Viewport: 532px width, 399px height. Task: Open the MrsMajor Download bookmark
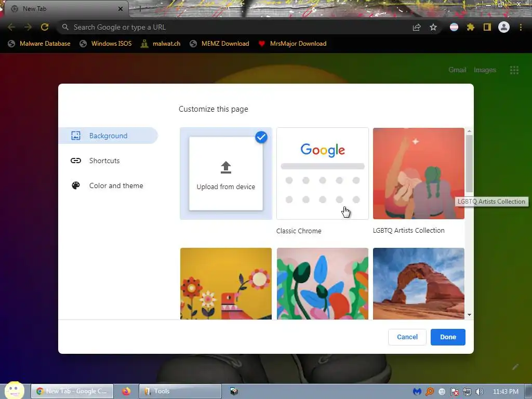pyautogui.click(x=292, y=44)
